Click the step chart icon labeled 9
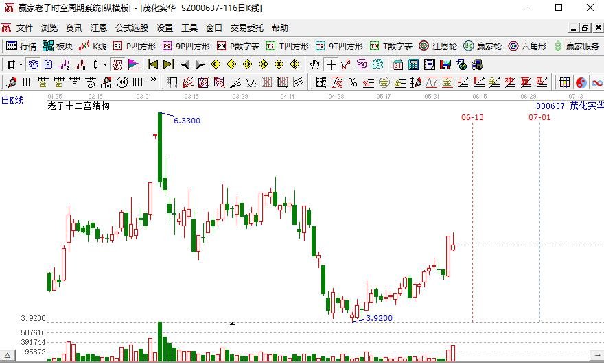Image resolution: width=604 pixels, height=364 pixels. point(80,64)
